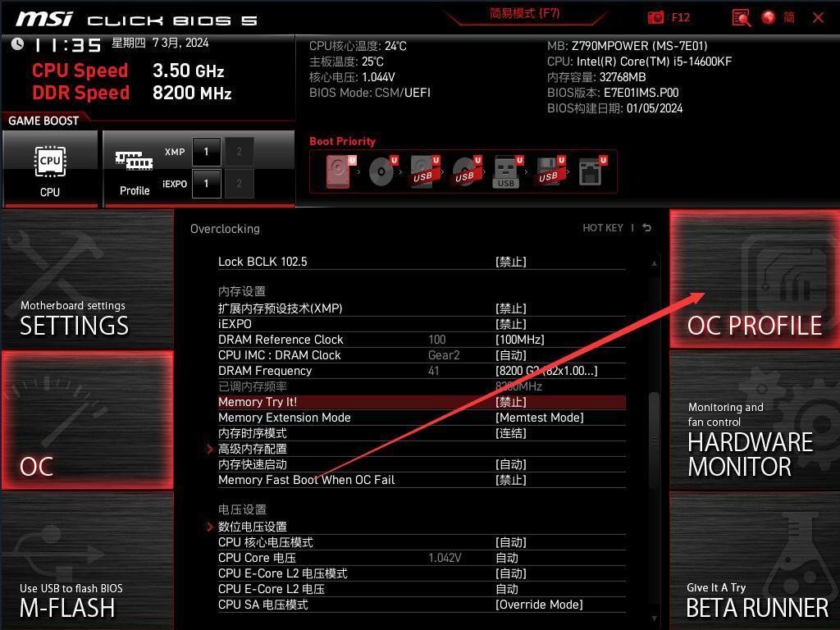Enable XMP profile 2
This screenshot has width=840, height=630.
click(x=239, y=152)
